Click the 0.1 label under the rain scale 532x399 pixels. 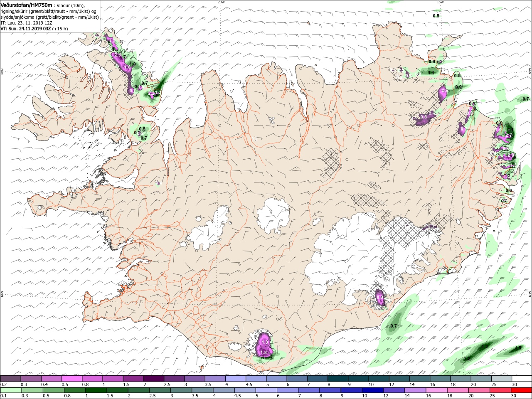3,396
